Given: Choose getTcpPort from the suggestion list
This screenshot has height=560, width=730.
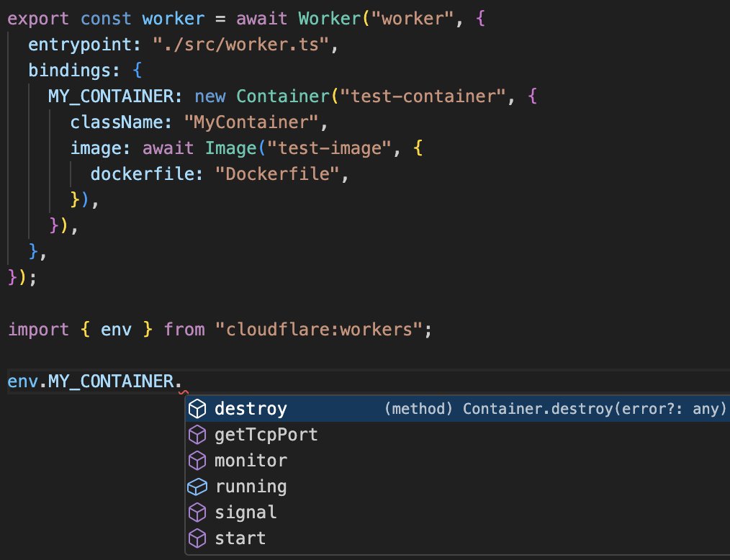Looking at the screenshot, I should 458,435.
